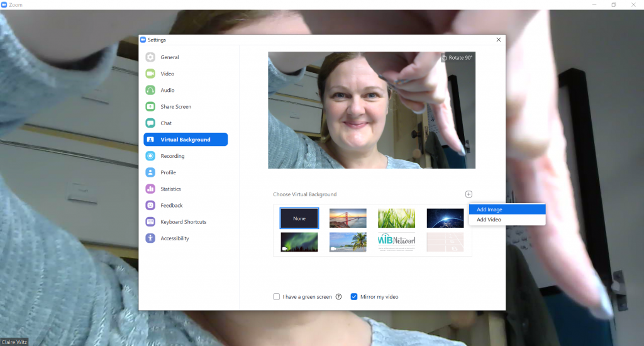The width and height of the screenshot is (644, 346).
Task: Open Statistics via bar chart icon
Action: point(150,189)
